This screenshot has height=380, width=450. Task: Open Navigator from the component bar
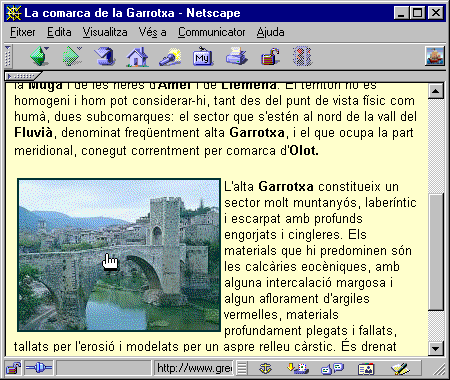(265, 368)
